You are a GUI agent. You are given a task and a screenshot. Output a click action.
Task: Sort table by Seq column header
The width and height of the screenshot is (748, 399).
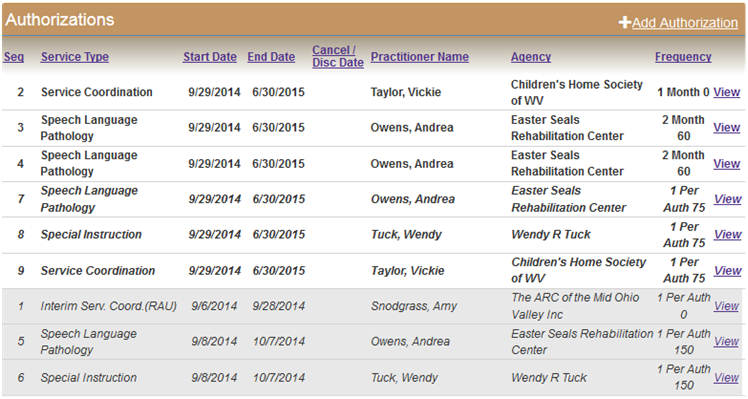13,57
